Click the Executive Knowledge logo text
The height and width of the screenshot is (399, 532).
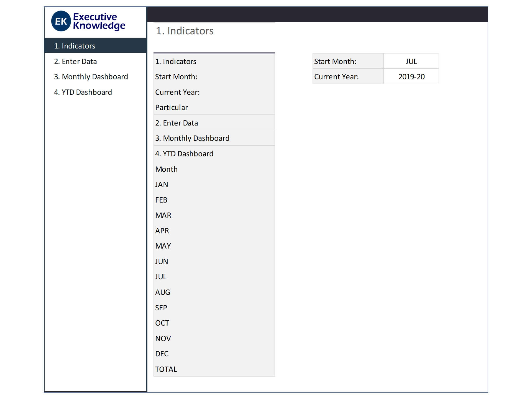[99, 21]
